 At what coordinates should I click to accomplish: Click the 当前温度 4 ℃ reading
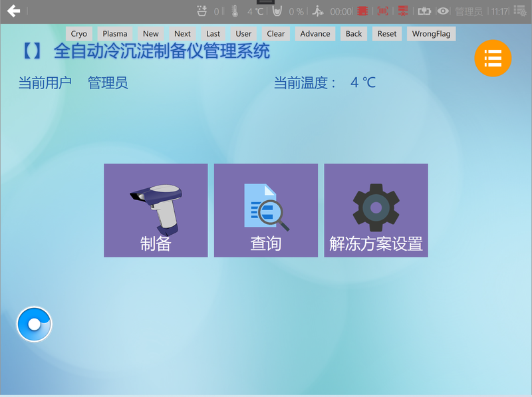point(363,83)
